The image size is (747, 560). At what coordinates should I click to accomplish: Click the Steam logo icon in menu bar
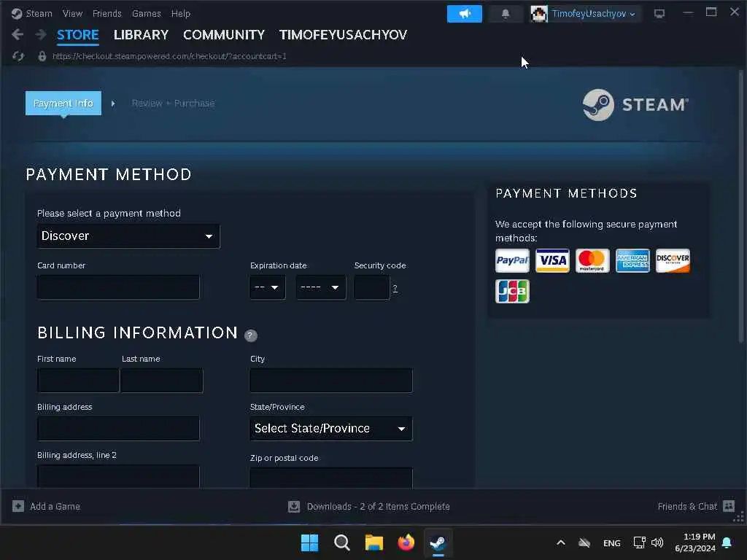17,13
